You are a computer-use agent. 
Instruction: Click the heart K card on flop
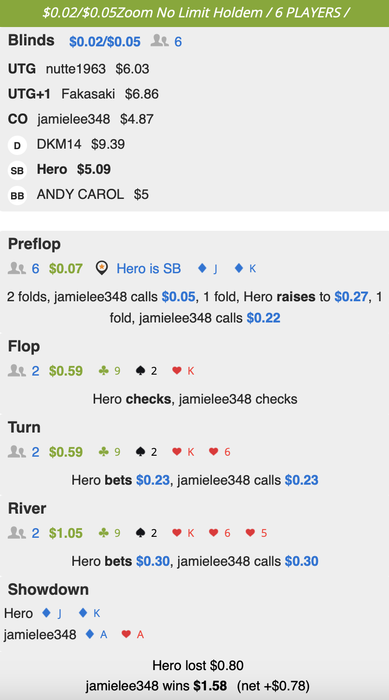point(184,371)
